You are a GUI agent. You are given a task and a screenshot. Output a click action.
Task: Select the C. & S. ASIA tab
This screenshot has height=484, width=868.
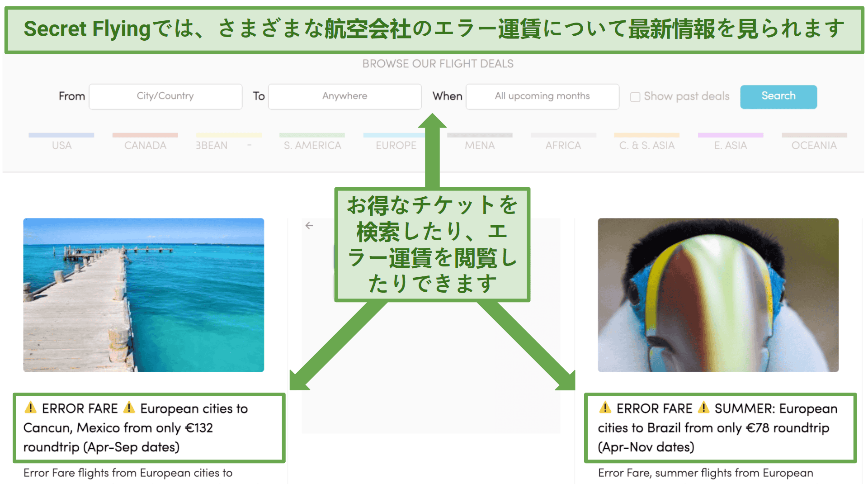coord(647,142)
